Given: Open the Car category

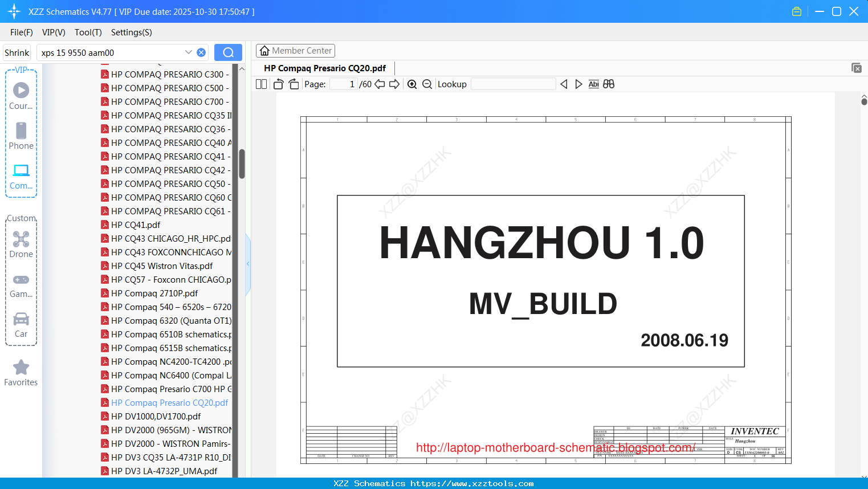Looking at the screenshot, I should [21, 325].
